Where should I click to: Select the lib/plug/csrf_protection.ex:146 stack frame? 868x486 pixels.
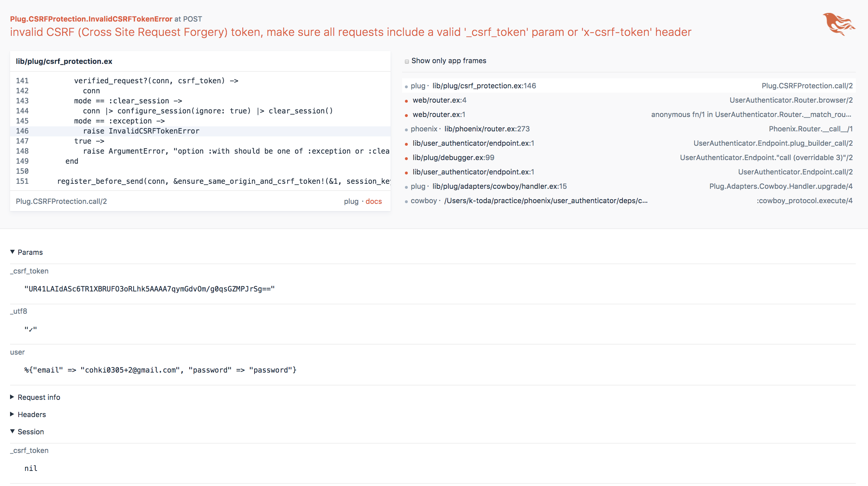click(484, 86)
